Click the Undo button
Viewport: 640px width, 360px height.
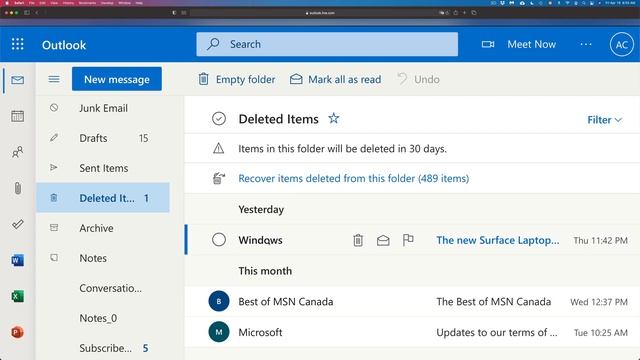pyautogui.click(x=418, y=79)
